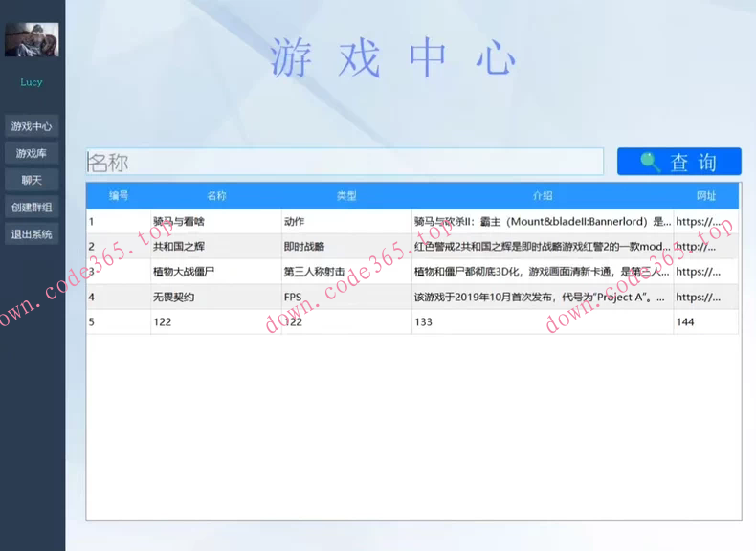Click the http URL cell of 共和国之辉
The height and width of the screenshot is (551, 756).
pyautogui.click(x=706, y=247)
